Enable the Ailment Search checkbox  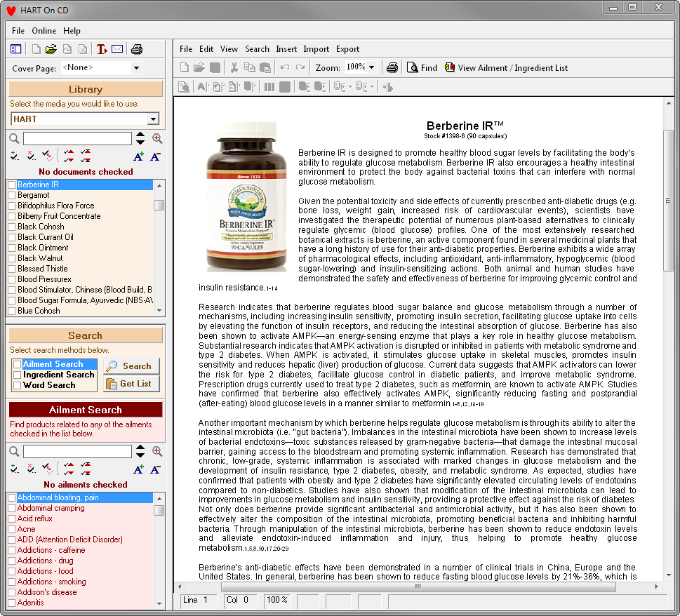[x=18, y=364]
